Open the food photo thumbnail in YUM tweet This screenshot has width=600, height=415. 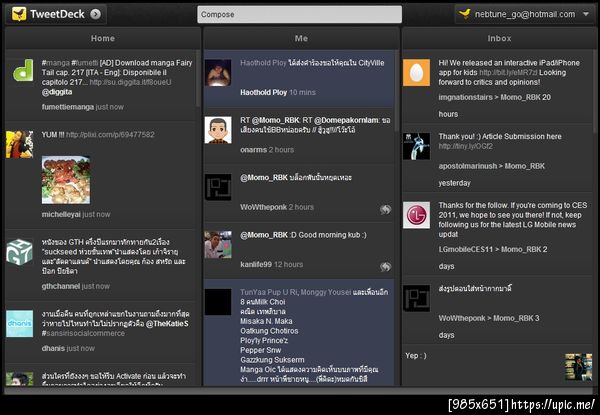tap(66, 180)
